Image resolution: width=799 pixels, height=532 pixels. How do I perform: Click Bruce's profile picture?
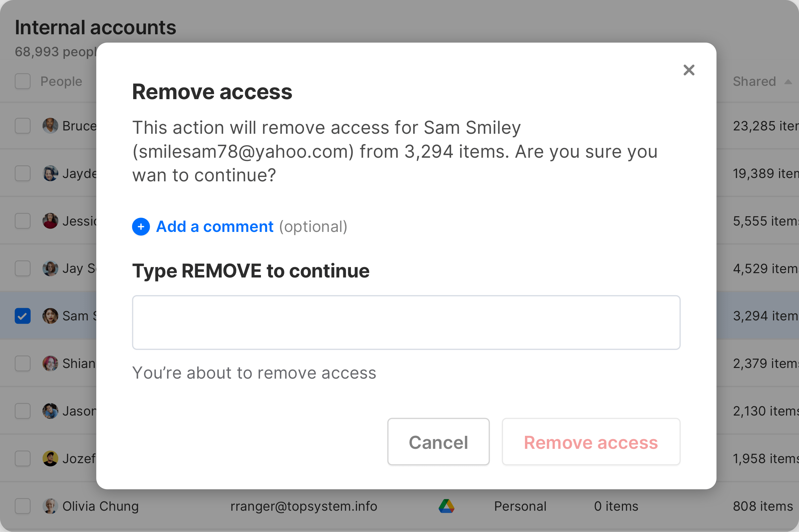click(x=50, y=125)
